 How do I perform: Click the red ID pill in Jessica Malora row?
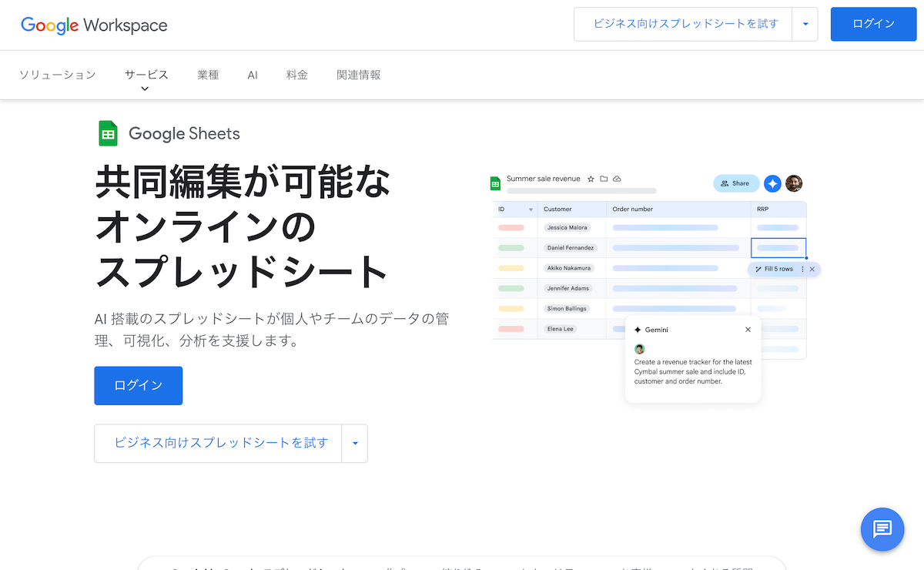(x=511, y=227)
